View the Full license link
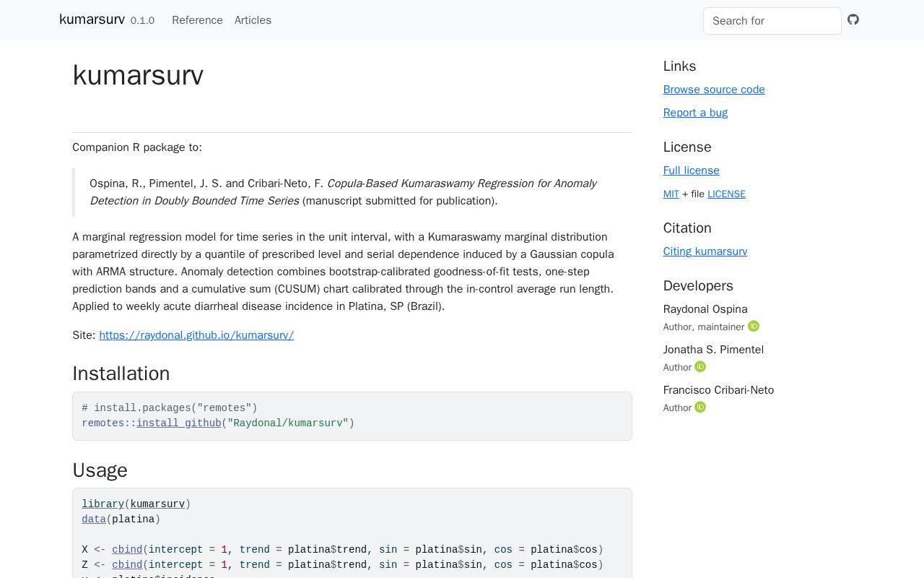This screenshot has width=924, height=578. point(691,171)
